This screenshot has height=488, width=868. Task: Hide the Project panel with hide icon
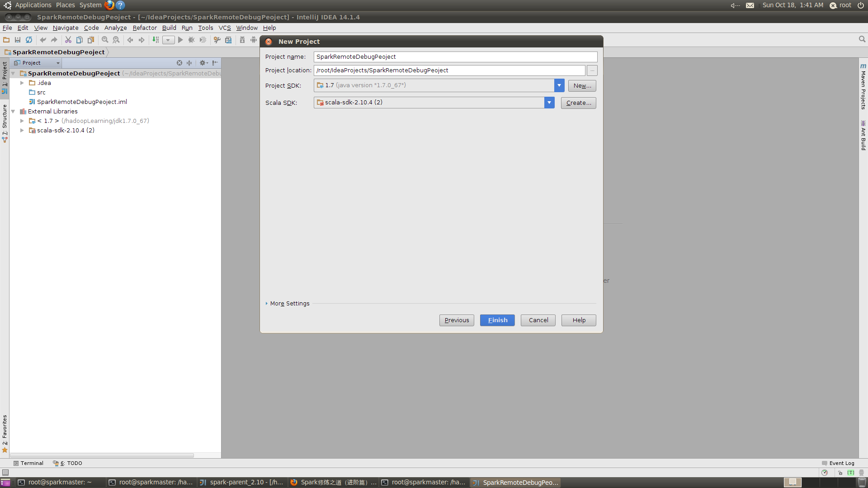point(215,63)
